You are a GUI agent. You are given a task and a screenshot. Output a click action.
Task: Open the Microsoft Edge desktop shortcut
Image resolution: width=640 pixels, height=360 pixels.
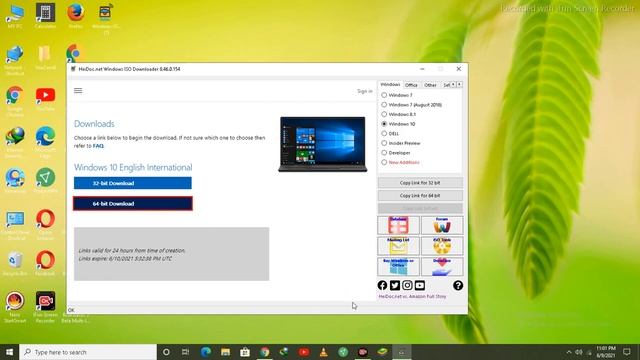point(45,141)
